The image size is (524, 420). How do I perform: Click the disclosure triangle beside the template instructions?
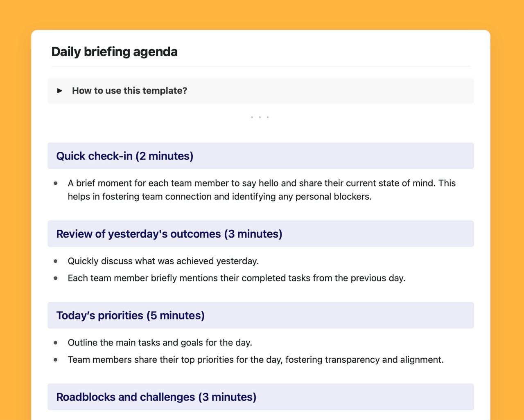click(x=60, y=90)
